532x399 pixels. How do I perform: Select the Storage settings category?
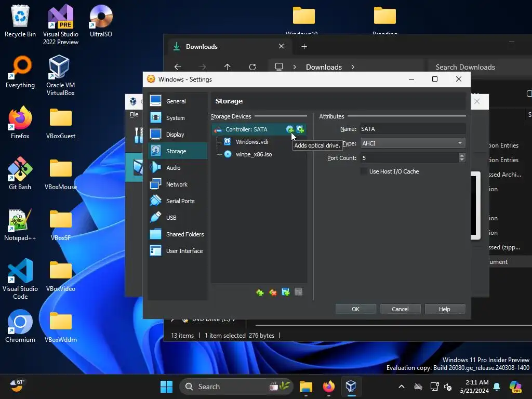pos(178,151)
